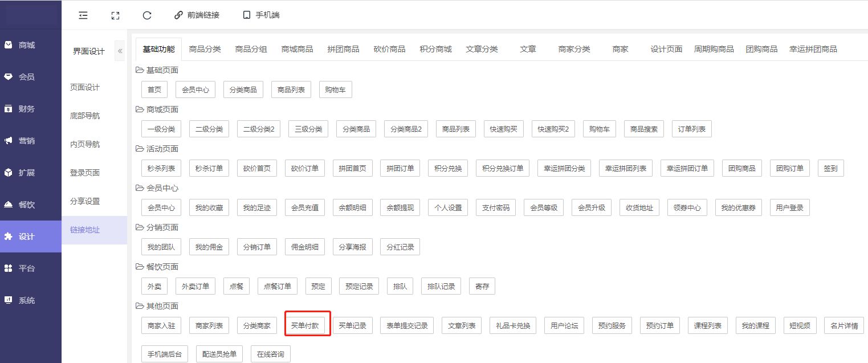Select the 财务 sidebar icon
Image resolution: width=868 pixels, height=363 pixels.
[x=9, y=109]
